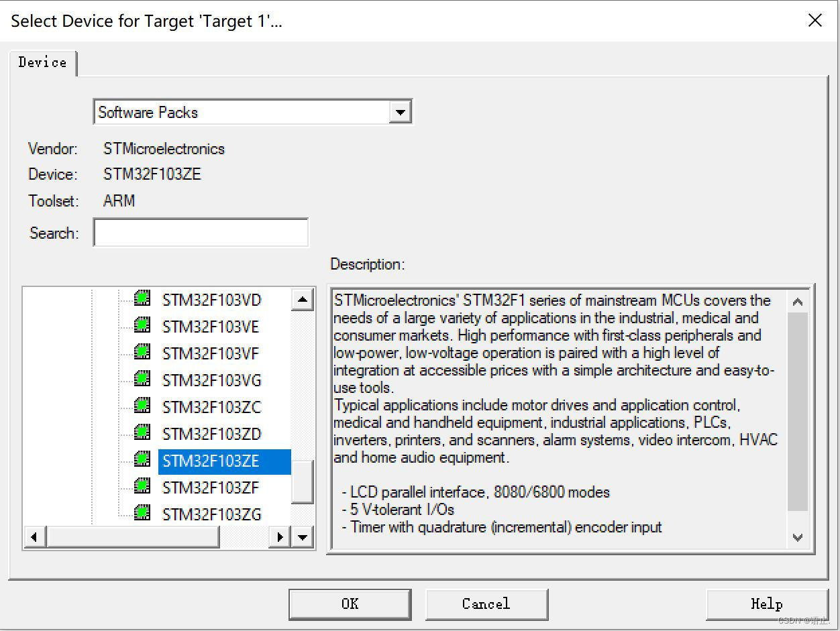Select device STM32F103ZG in the tree
840x631 pixels.
coord(211,515)
